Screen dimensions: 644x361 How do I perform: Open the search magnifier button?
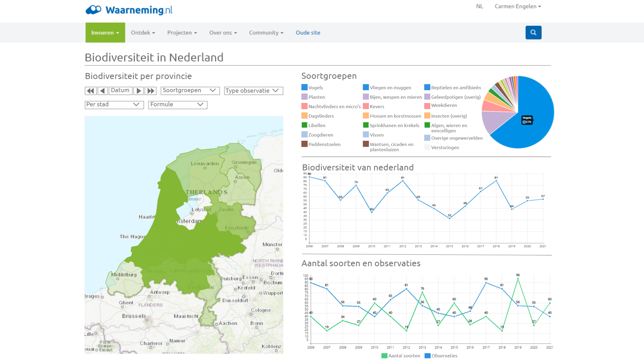[x=533, y=33]
